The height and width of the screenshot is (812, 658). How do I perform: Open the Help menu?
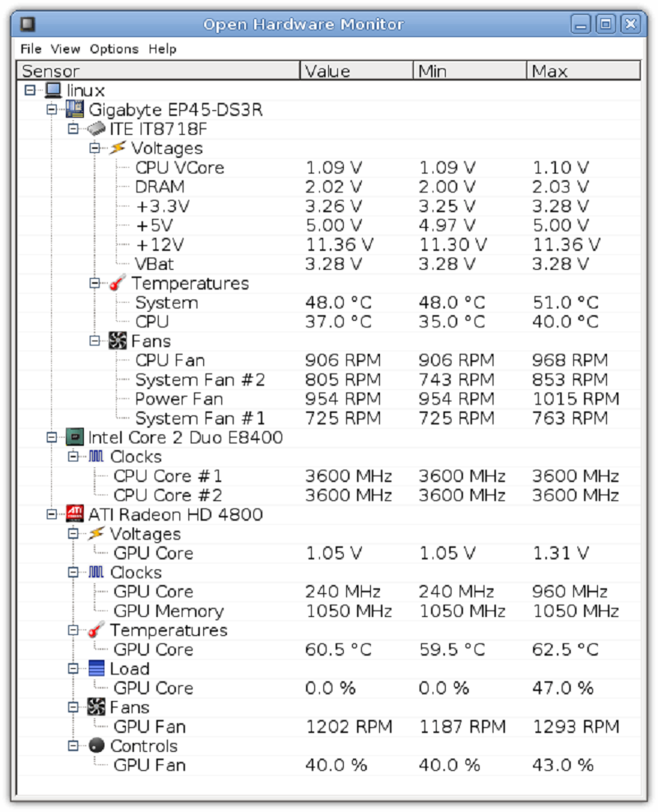[x=163, y=49]
